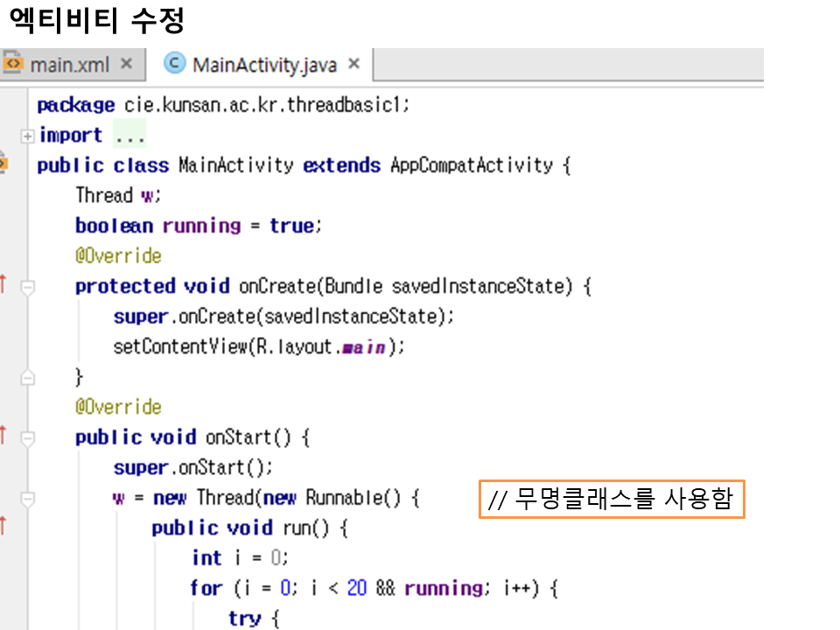
Task: Collapse the onCreate method body
Action: coord(28,286)
